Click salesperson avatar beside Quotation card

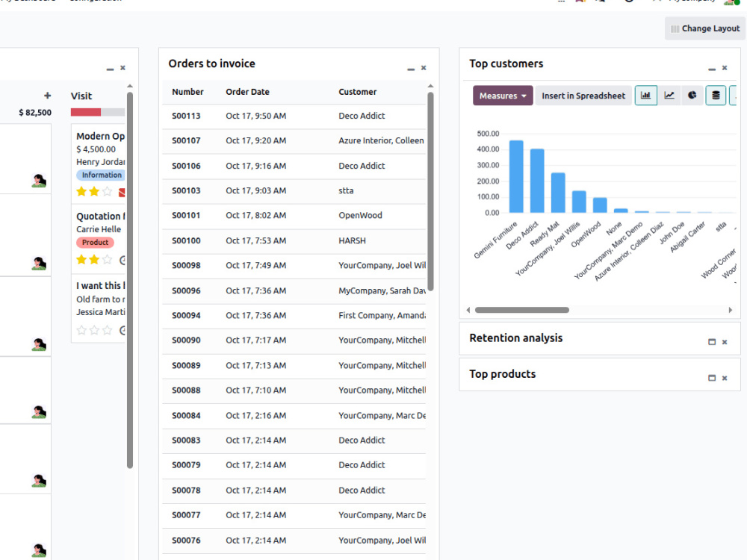[x=39, y=264]
